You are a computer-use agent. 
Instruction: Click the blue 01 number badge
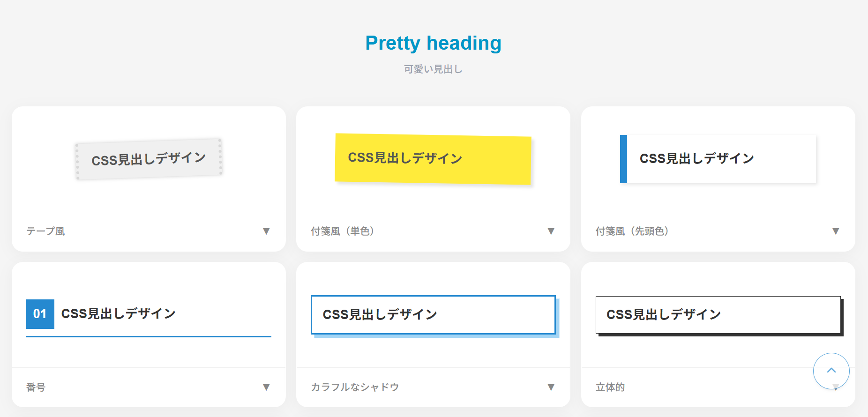(x=40, y=313)
